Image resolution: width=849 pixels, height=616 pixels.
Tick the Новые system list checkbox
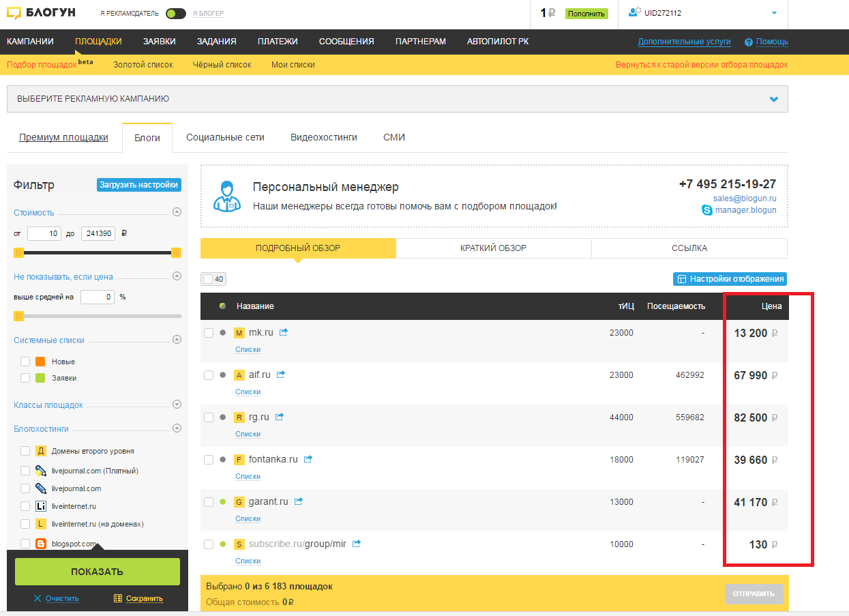tap(25, 362)
